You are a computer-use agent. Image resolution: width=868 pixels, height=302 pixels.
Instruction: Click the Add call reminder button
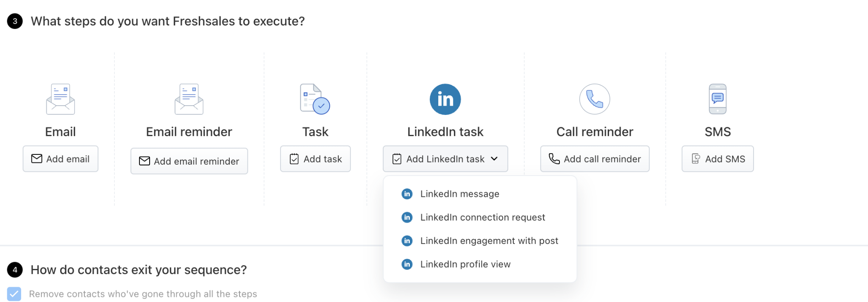[595, 159]
